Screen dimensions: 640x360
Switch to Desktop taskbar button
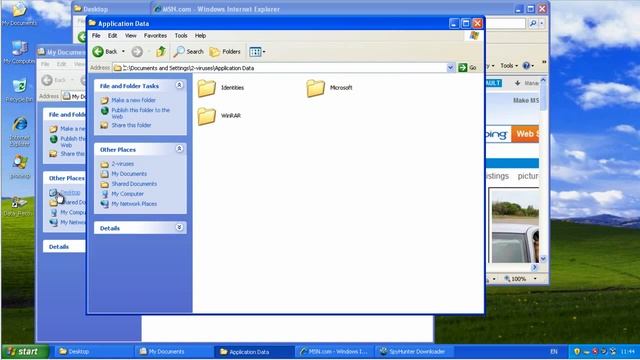(x=92, y=351)
